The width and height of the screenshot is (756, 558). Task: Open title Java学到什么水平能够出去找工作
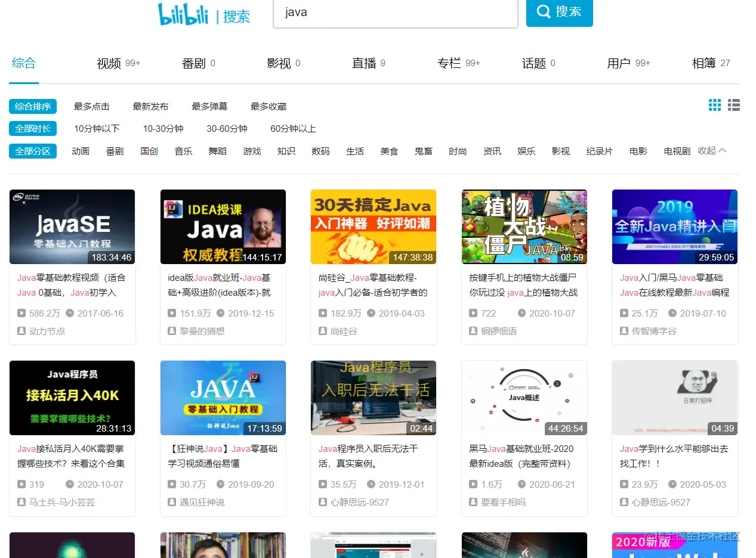pyautogui.click(x=674, y=456)
